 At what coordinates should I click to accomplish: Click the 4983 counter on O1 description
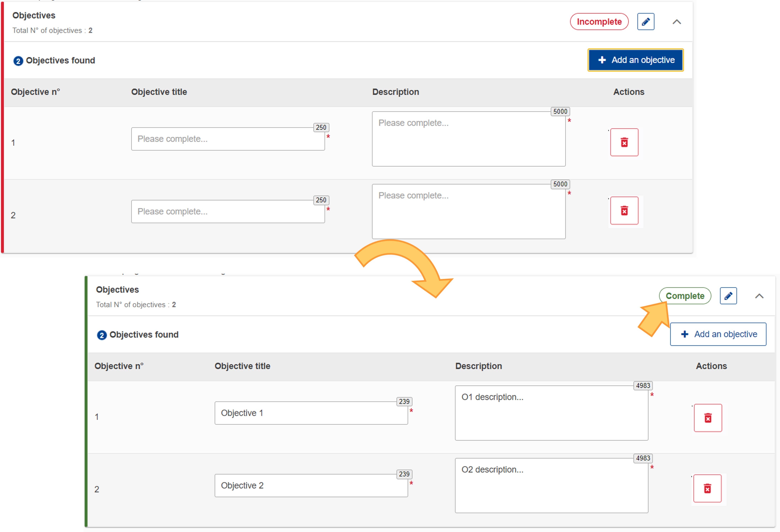643,386
